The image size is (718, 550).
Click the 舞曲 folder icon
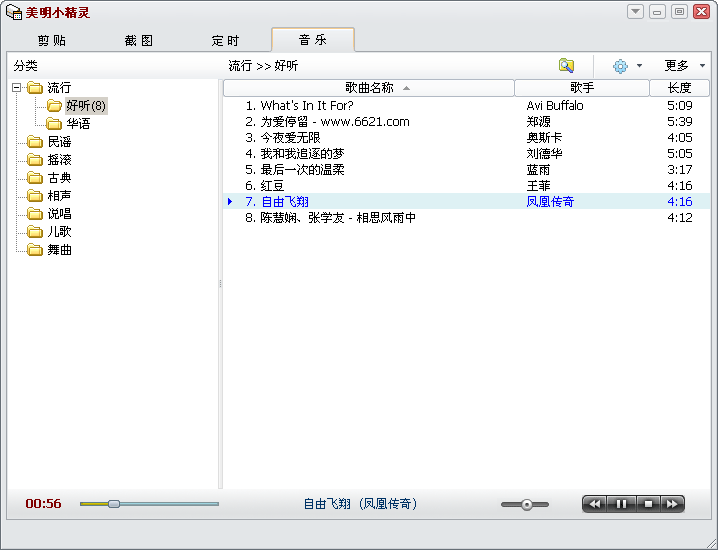coord(35,250)
